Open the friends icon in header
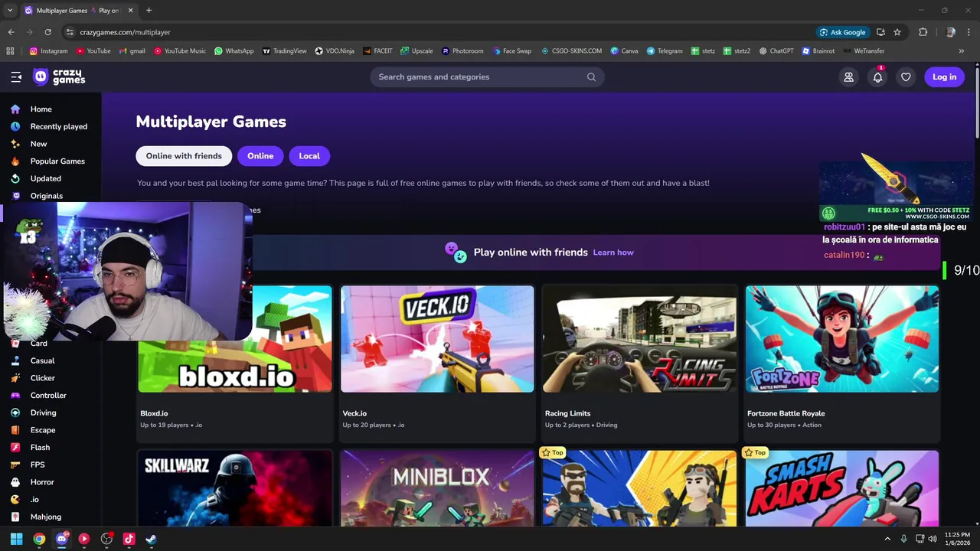 pyautogui.click(x=848, y=77)
